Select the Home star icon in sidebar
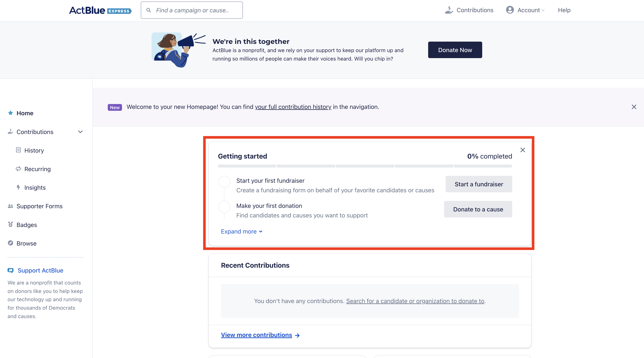This screenshot has width=644, height=358. (11, 113)
